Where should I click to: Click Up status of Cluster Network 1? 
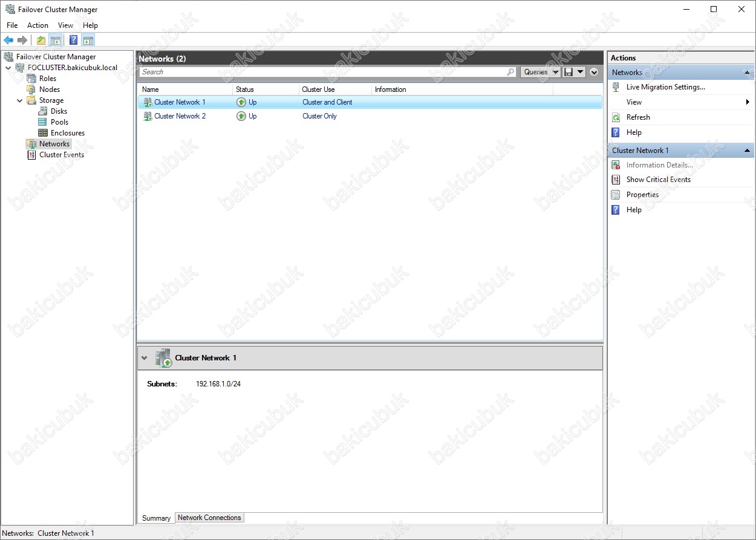click(247, 102)
